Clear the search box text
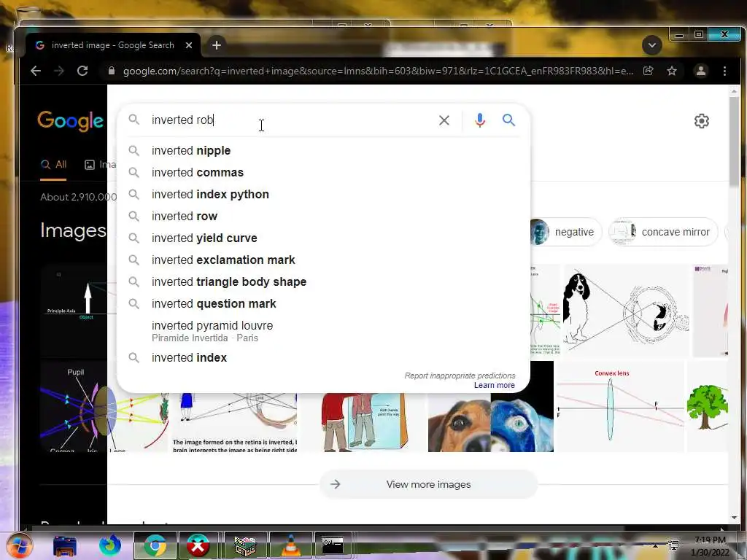This screenshot has width=747, height=560. coord(444,120)
